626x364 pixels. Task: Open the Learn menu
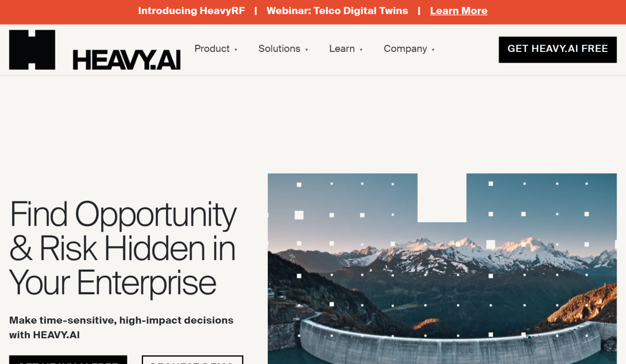pos(342,49)
